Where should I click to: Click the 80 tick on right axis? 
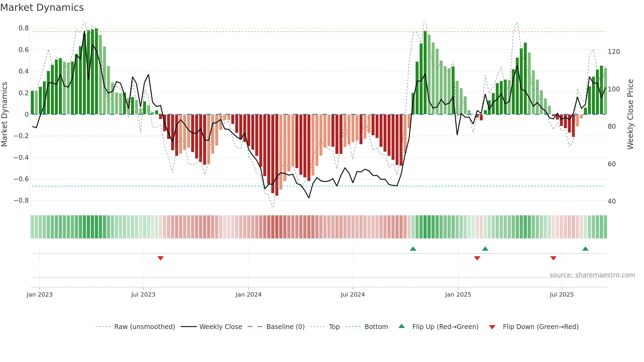[612, 126]
